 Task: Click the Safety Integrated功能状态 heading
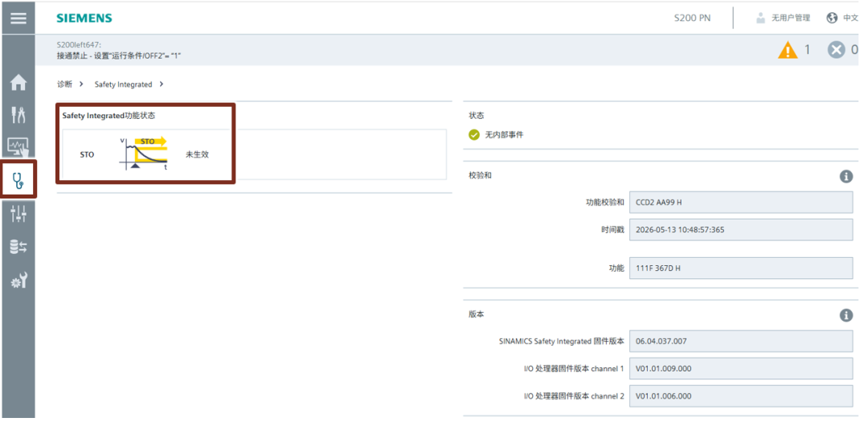108,116
